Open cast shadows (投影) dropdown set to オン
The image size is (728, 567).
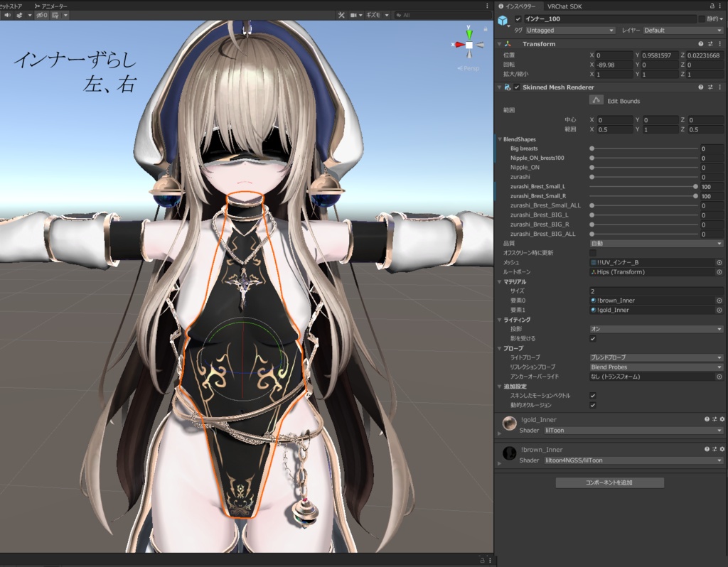pyautogui.click(x=656, y=328)
